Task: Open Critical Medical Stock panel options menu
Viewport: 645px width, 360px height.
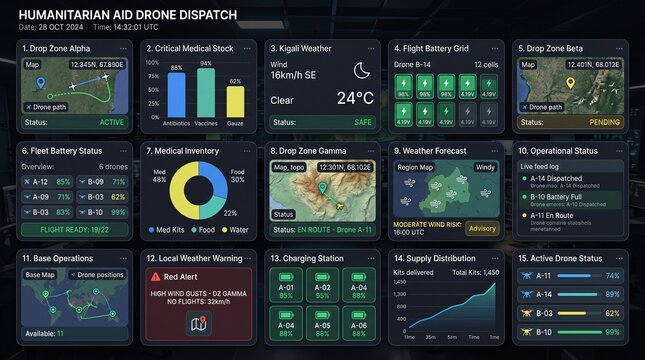Action: [247, 49]
